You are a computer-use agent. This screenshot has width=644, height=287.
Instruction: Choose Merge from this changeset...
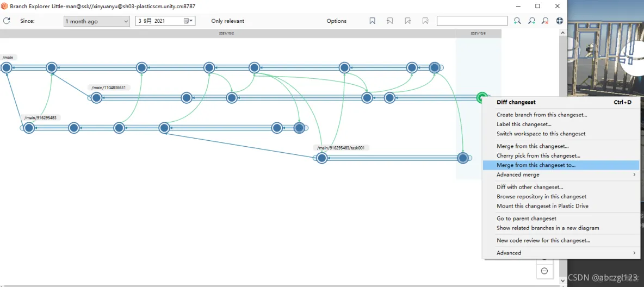coord(561,146)
